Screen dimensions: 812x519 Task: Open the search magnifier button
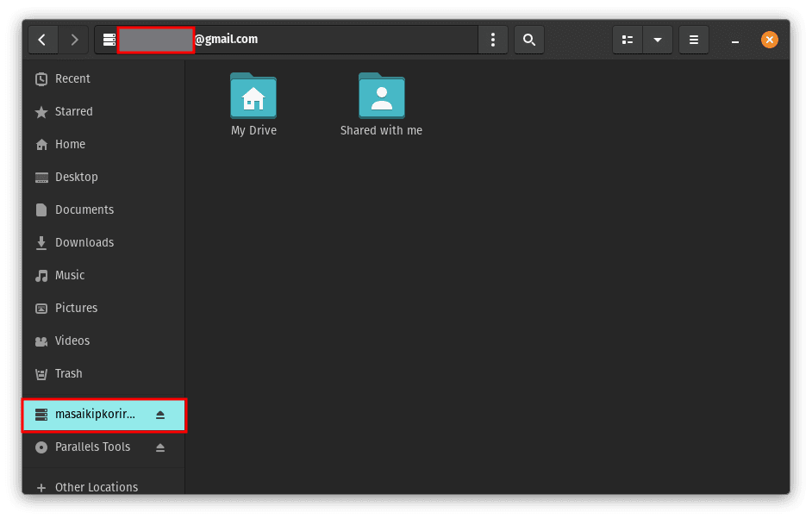click(528, 40)
